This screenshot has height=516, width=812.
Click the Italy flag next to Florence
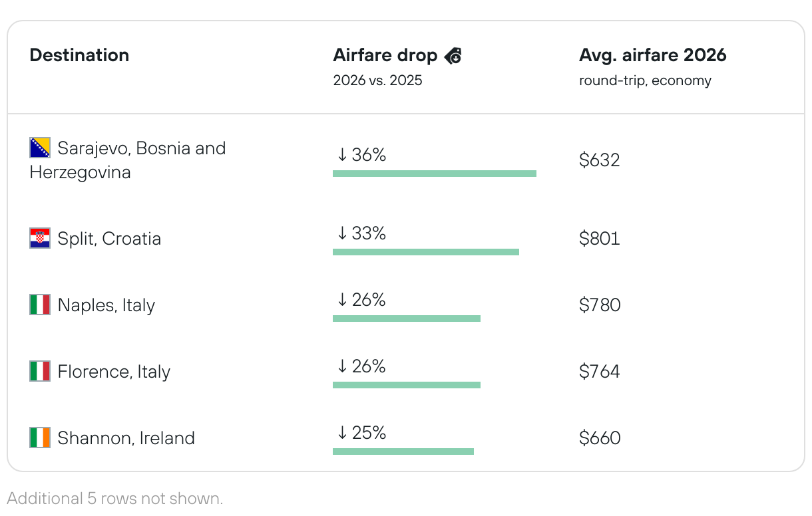click(40, 371)
